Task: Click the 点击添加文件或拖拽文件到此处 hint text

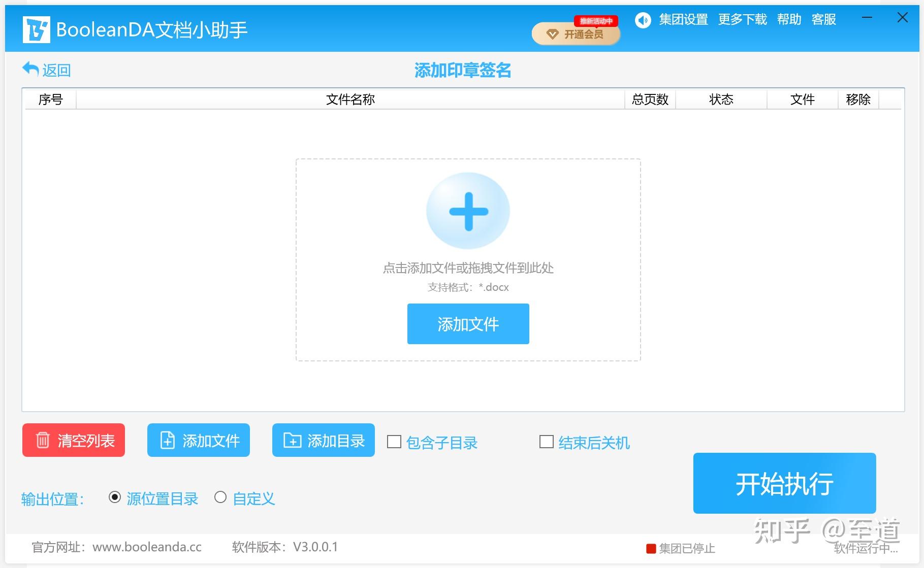Action: click(468, 268)
